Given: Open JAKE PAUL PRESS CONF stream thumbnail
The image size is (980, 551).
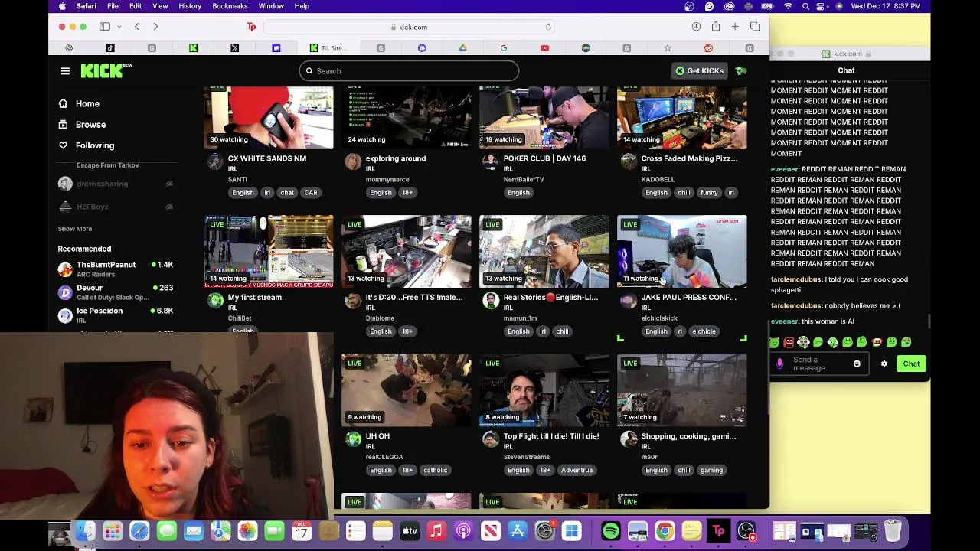Looking at the screenshot, I should [x=682, y=251].
